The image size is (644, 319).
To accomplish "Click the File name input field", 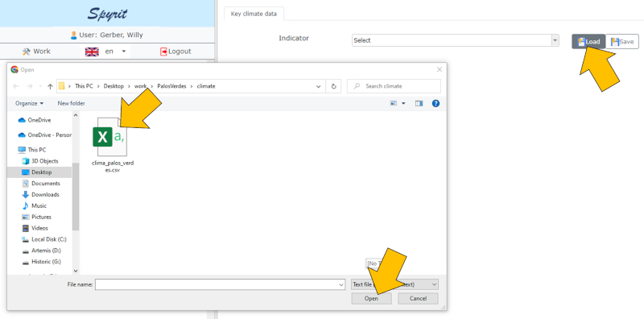I will [220, 284].
